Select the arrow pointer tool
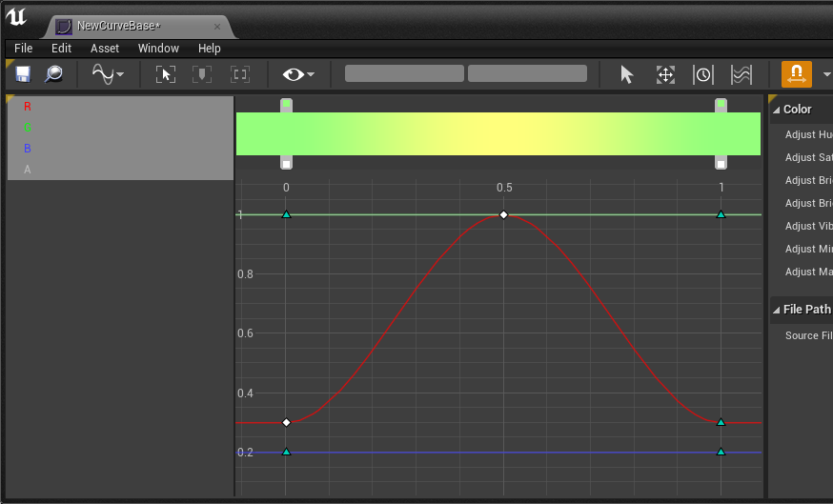Screen dimensions: 833x504 [x=627, y=74]
